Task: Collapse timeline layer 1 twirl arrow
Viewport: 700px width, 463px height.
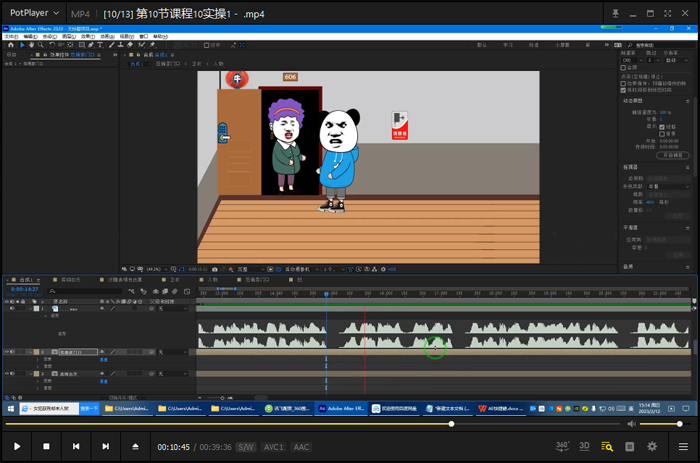Action: (x=31, y=309)
